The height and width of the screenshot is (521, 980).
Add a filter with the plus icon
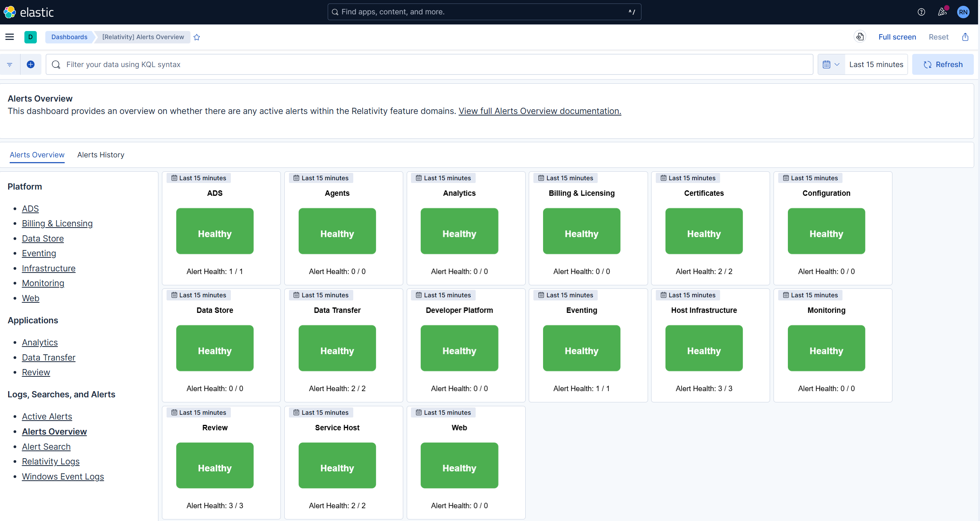31,64
